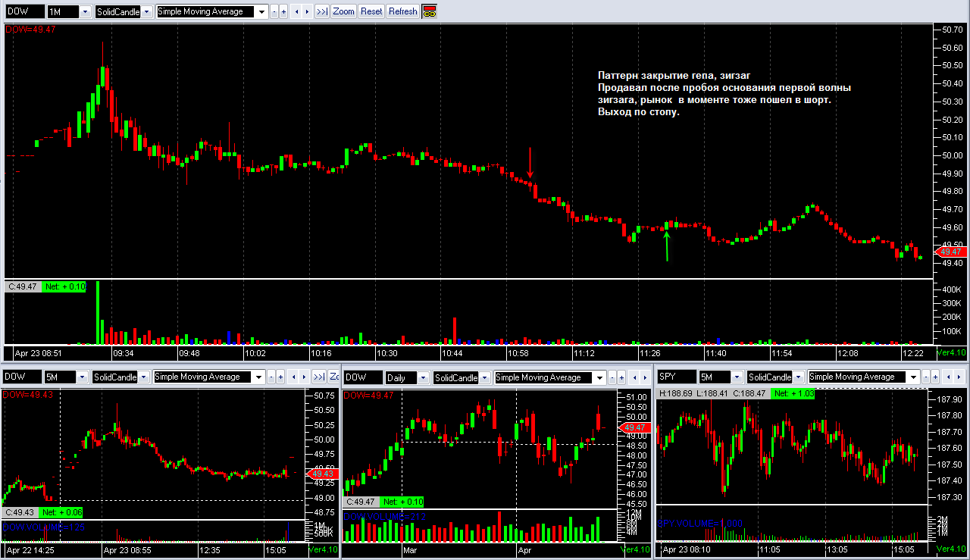970x560 pixels.
Task: Click plus button in DOW 5M chart toolbar
Action: coord(280,377)
